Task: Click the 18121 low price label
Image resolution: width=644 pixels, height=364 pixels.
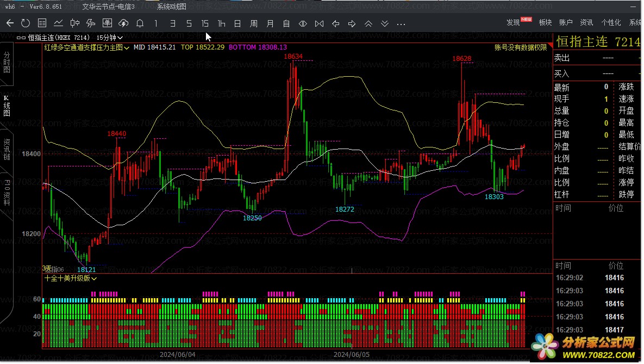Action: coord(86,270)
